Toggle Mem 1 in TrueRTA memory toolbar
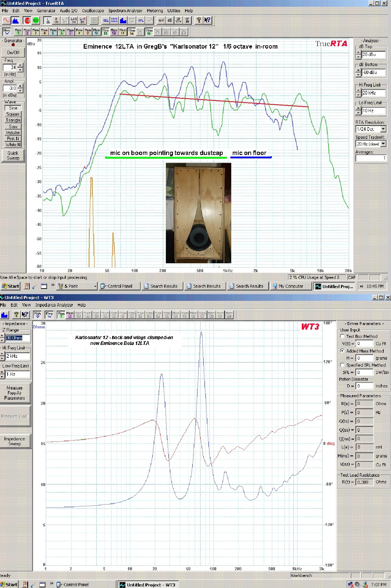 click(18, 31)
